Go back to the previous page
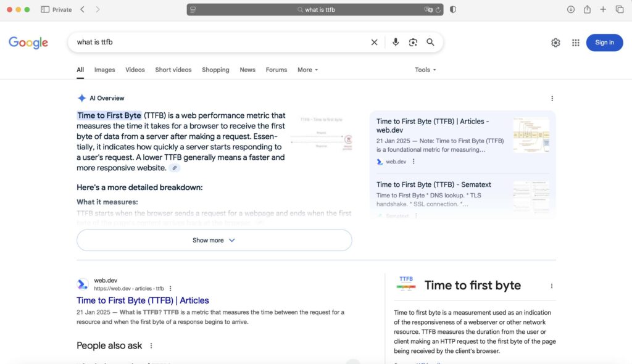This screenshot has width=632, height=364. tap(82, 9)
